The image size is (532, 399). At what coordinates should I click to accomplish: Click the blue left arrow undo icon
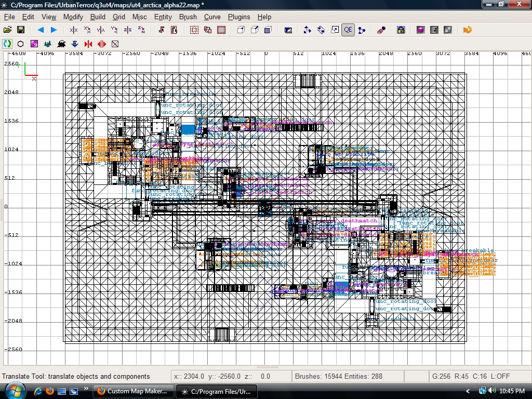pos(40,30)
